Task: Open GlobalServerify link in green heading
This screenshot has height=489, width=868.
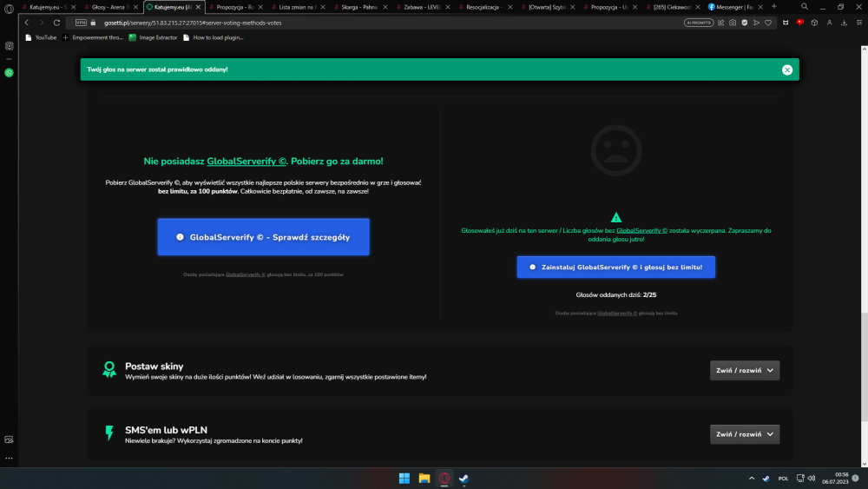Action: pos(247,162)
